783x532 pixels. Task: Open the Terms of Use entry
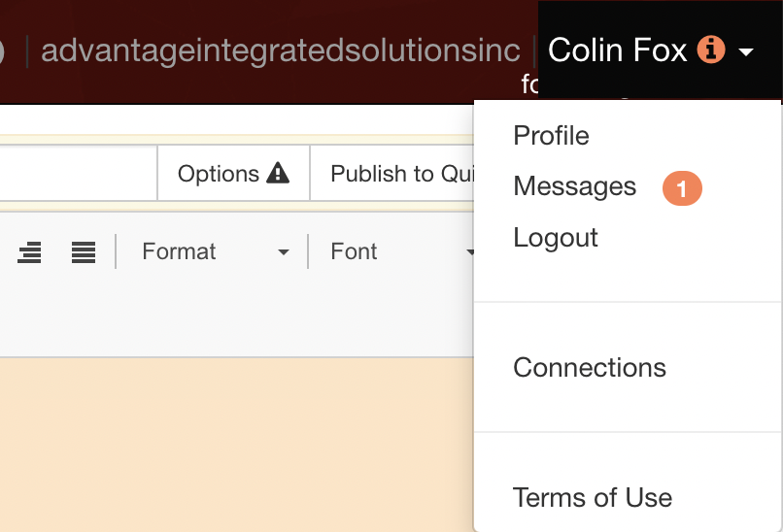(592, 498)
